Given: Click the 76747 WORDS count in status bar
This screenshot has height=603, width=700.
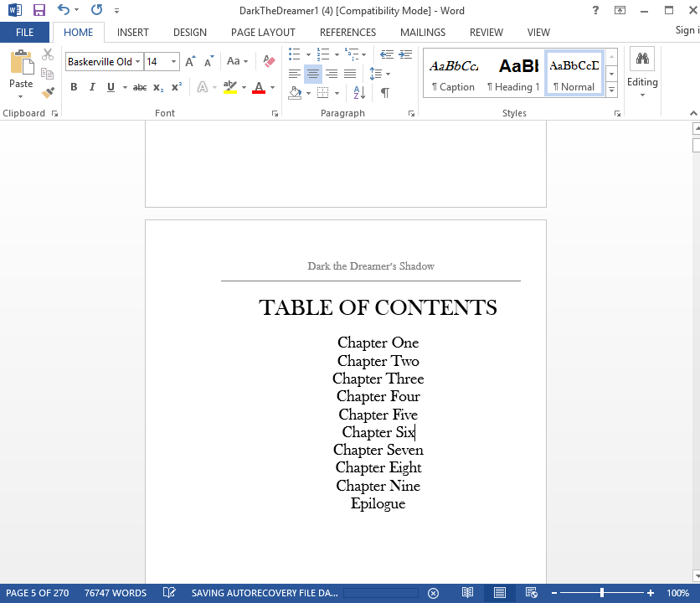Looking at the screenshot, I should pos(116,593).
